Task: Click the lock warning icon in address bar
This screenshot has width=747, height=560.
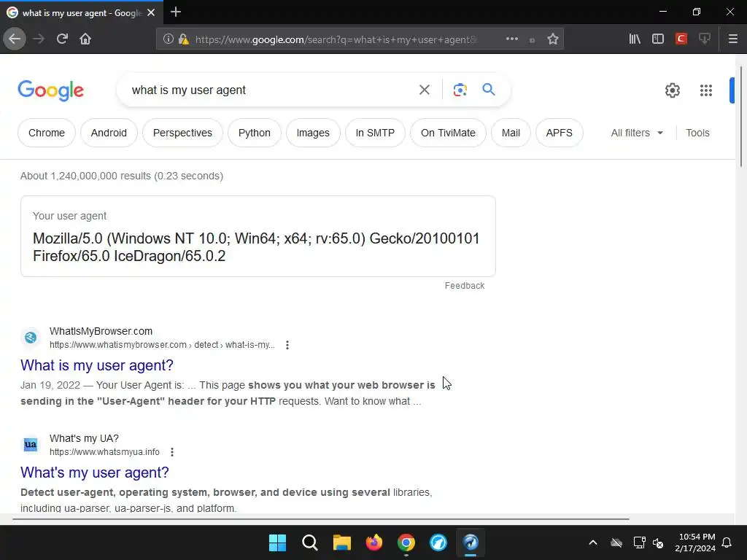Action: pos(183,39)
